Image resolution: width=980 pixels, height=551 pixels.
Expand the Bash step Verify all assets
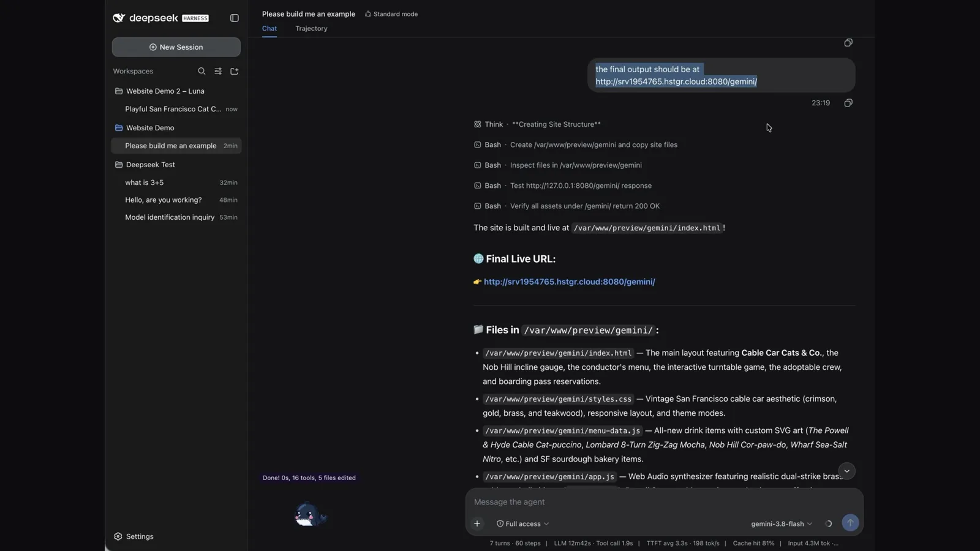(567, 206)
